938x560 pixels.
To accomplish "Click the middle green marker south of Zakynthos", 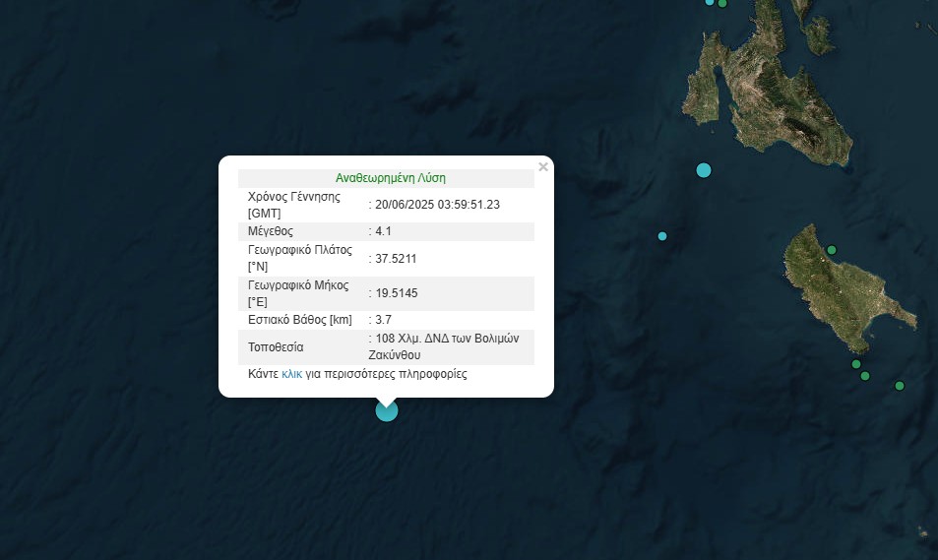I will click(x=865, y=376).
